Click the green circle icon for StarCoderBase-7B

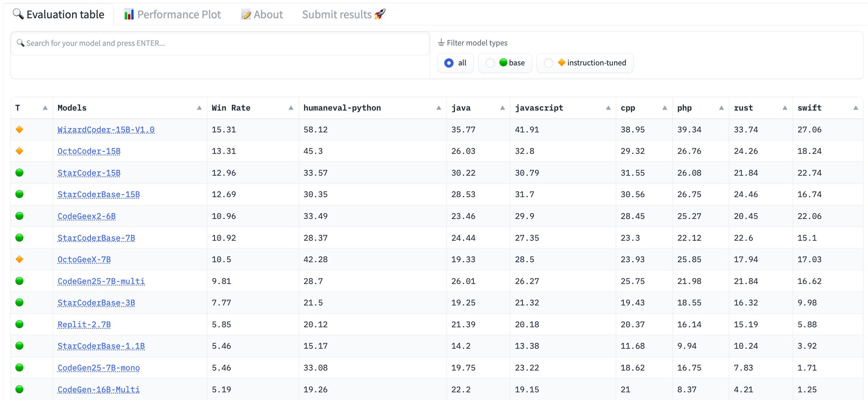pyautogui.click(x=19, y=238)
